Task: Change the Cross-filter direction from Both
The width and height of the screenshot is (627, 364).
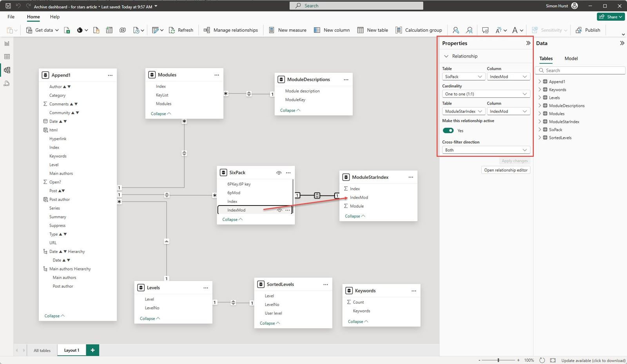Action: click(x=486, y=150)
